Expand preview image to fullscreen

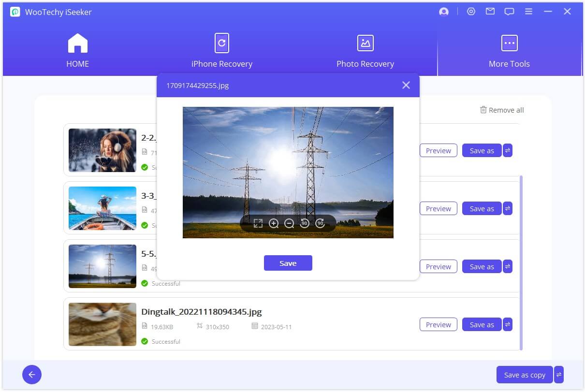(258, 223)
